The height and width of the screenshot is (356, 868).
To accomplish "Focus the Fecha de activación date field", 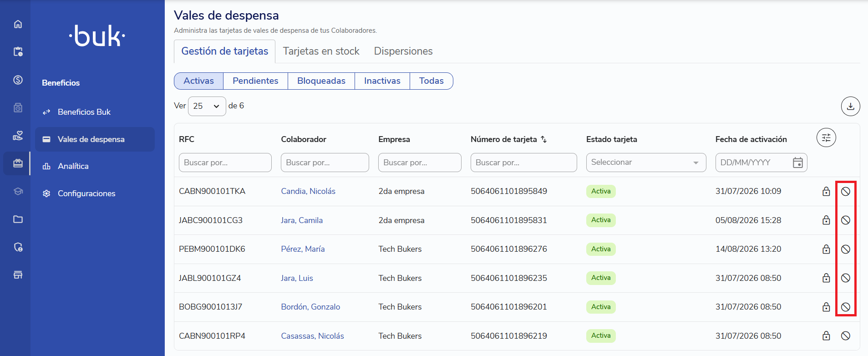I will point(761,163).
